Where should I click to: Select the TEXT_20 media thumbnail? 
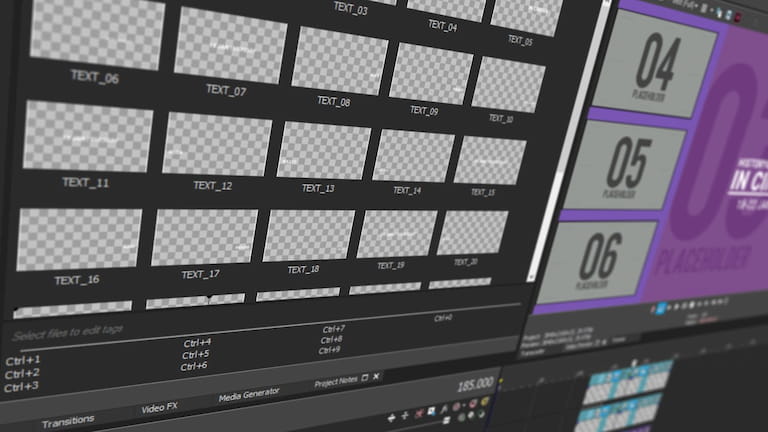[472, 233]
